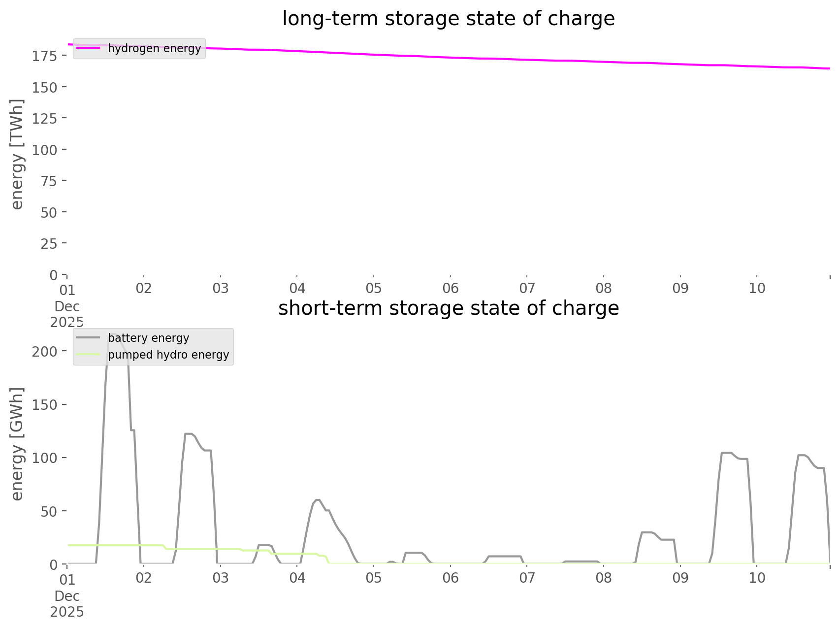Screen dimensions: 840x629
Task: Click the 08 date tick in lower chart
Action: tap(604, 578)
